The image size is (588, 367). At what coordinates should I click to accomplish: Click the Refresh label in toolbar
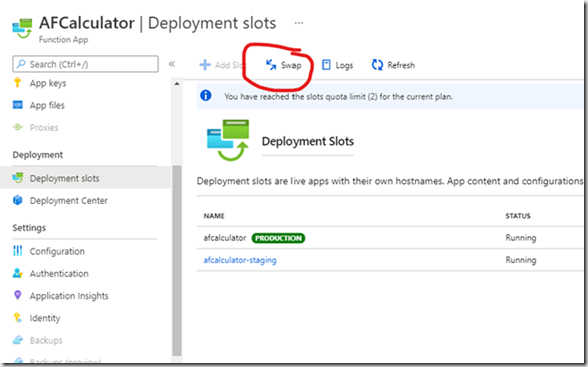coord(401,65)
